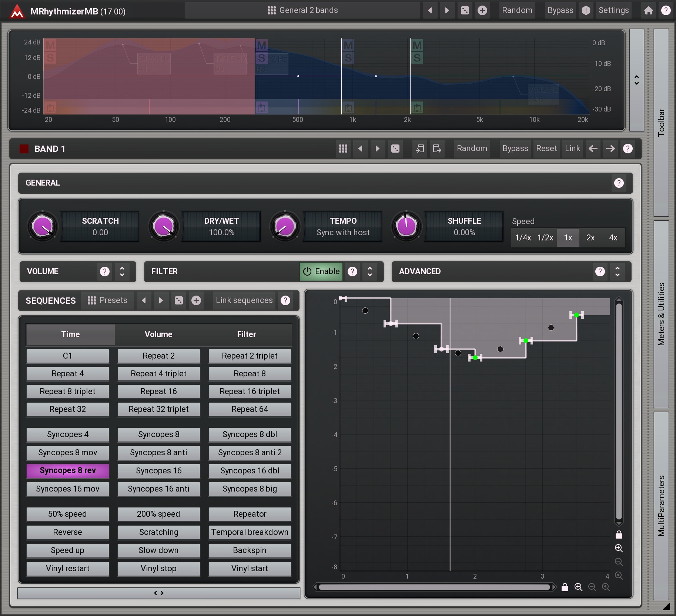Toggle the Filter Enable button
Viewport: 676px width, 616px height.
[x=321, y=272]
